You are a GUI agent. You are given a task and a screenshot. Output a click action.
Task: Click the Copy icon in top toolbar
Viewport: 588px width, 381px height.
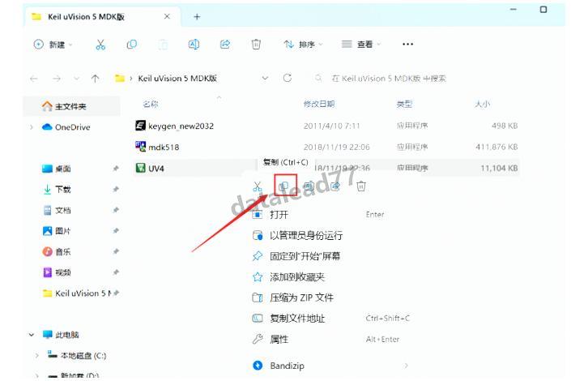(132, 45)
